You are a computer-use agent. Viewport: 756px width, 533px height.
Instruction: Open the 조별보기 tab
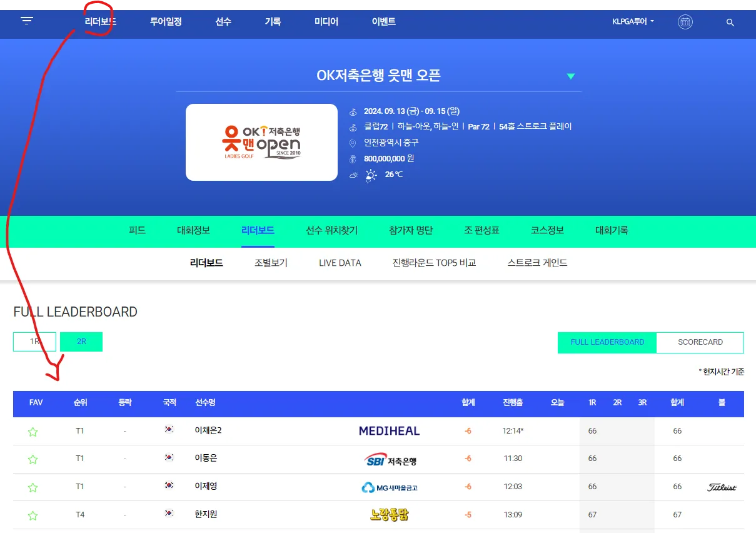tap(271, 263)
